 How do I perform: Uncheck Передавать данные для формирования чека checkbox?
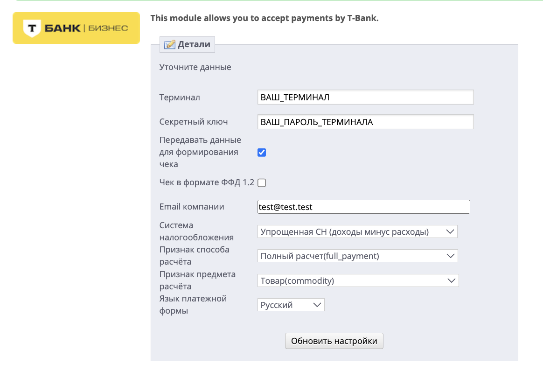tap(262, 153)
